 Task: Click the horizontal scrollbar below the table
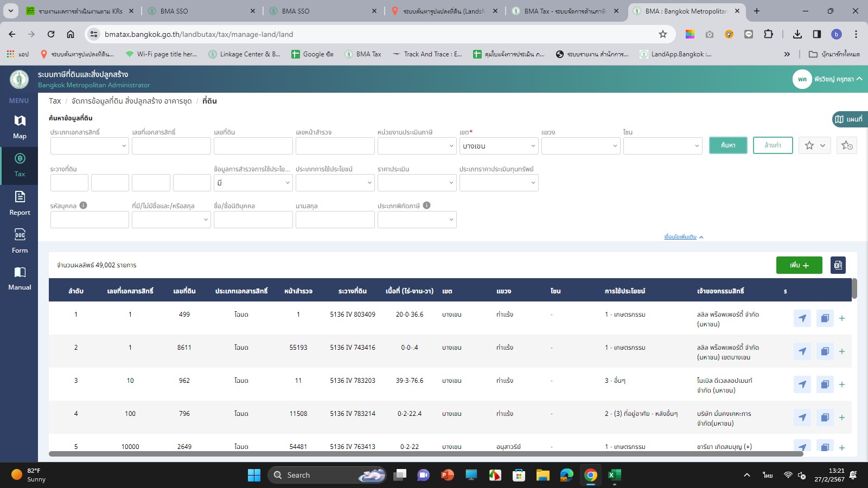click(x=426, y=454)
